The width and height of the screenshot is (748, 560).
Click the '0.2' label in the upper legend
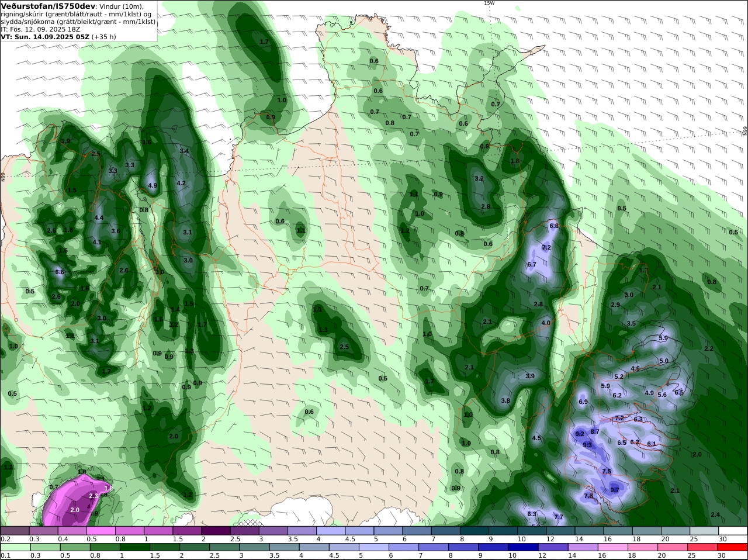click(x=5, y=539)
